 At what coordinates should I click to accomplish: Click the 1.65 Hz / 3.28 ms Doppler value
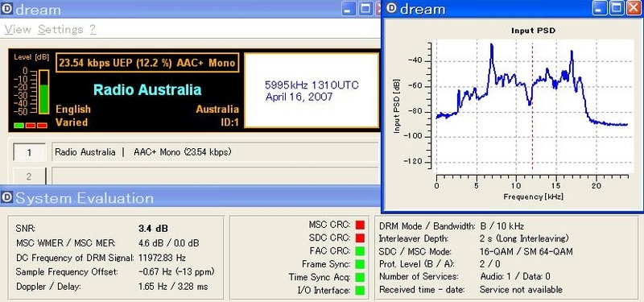tap(173, 287)
